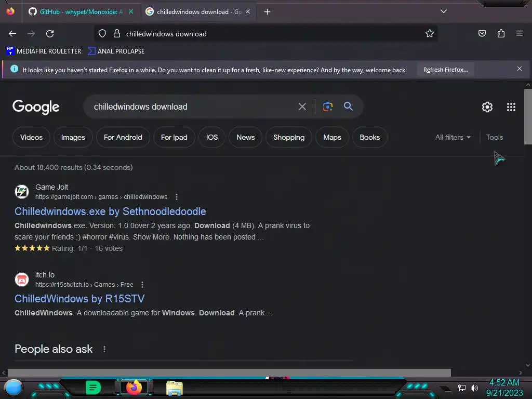Viewport: 532px width, 399px height.
Task: Open ChilledWindows by R15STV link
Action: pyautogui.click(x=79, y=299)
